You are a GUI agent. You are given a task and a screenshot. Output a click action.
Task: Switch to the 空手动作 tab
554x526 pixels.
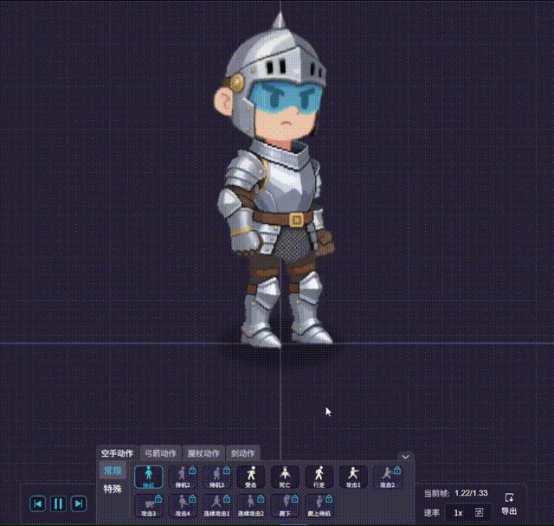117,453
